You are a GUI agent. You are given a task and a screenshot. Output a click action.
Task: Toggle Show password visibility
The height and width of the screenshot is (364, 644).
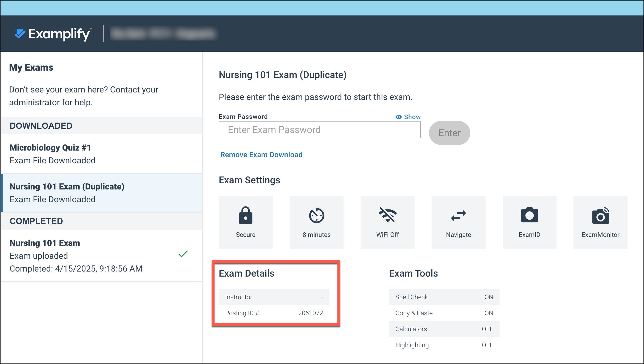coord(408,117)
